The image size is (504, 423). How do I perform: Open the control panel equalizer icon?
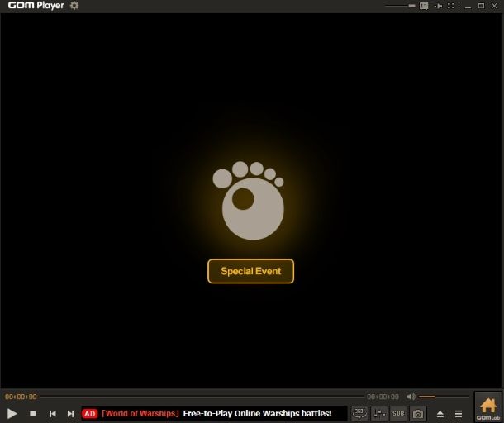click(379, 413)
